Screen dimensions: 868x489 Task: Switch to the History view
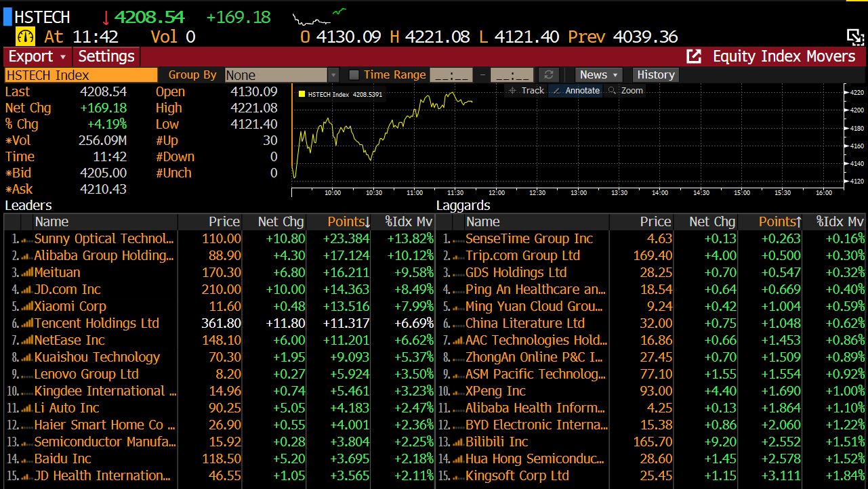(x=655, y=75)
